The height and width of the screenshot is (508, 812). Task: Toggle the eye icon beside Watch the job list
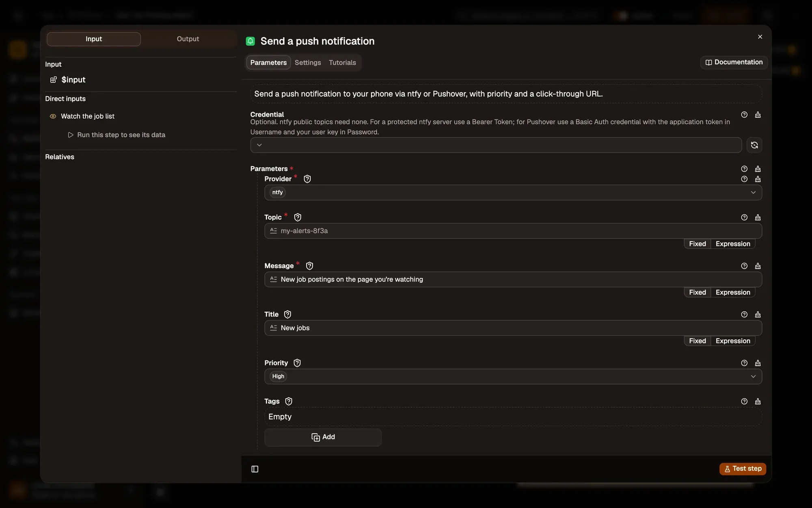click(53, 116)
